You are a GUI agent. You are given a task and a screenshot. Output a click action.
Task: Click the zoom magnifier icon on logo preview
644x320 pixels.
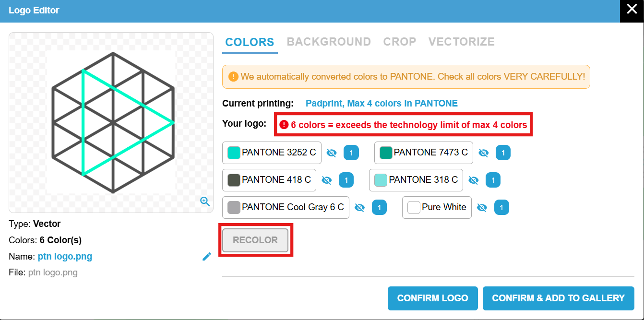pyautogui.click(x=205, y=201)
